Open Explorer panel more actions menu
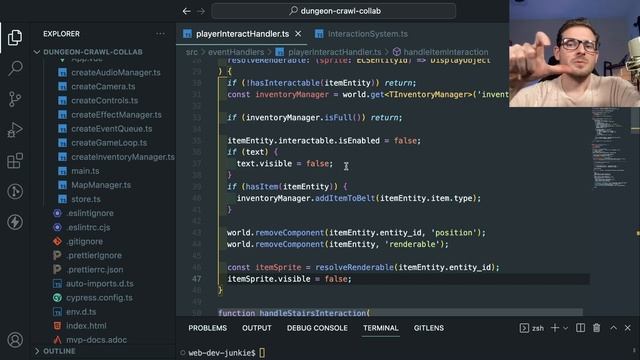Image resolution: width=640 pixels, height=360 pixels. tap(160, 34)
